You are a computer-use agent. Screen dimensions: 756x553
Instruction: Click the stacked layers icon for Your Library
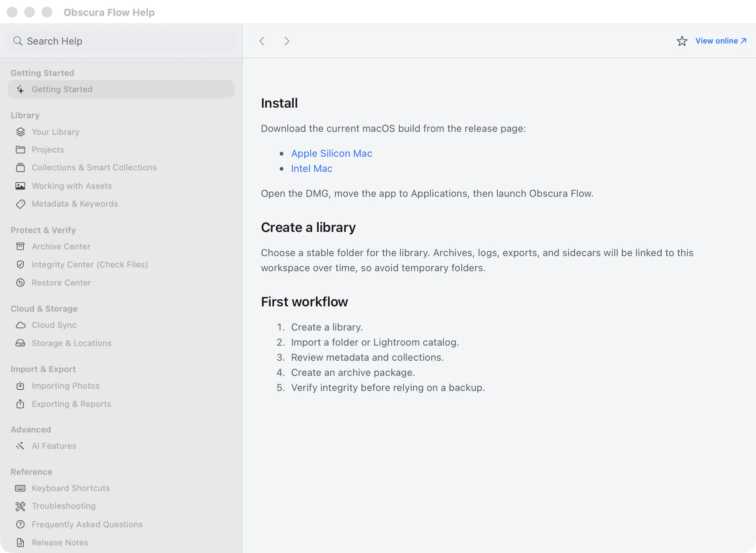point(20,132)
